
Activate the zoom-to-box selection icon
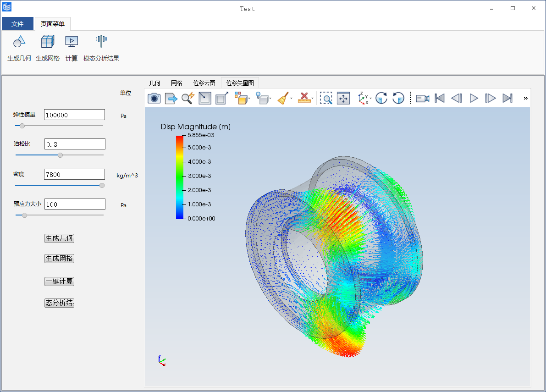pos(326,98)
